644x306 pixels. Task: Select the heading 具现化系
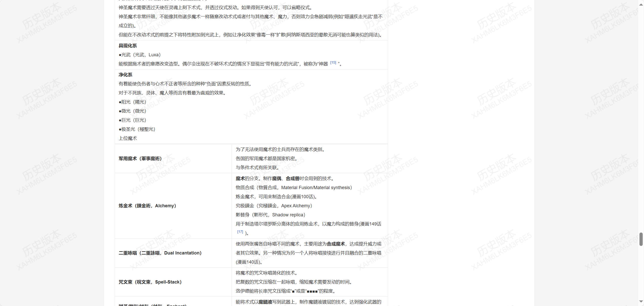[128, 46]
